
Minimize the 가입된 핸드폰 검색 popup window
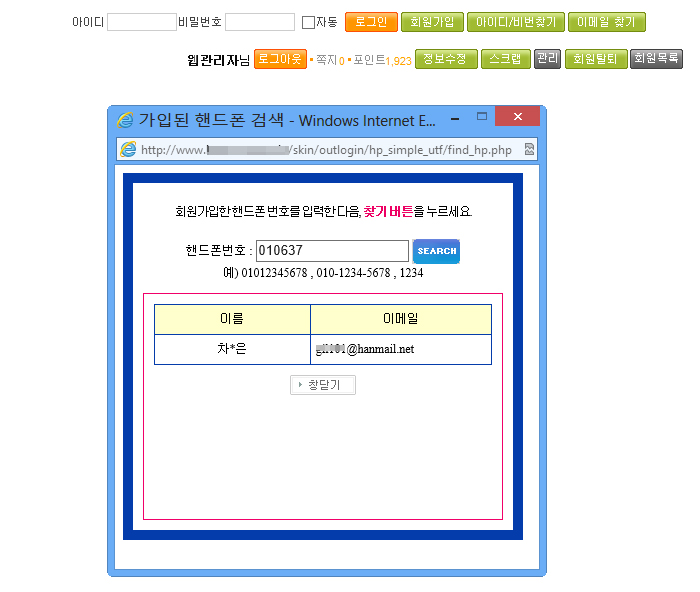point(455,119)
